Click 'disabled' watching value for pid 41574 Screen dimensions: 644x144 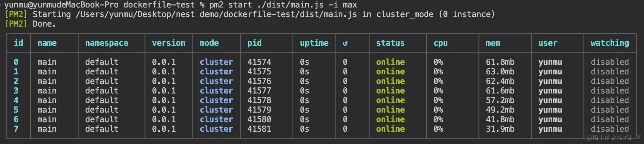tap(610, 62)
